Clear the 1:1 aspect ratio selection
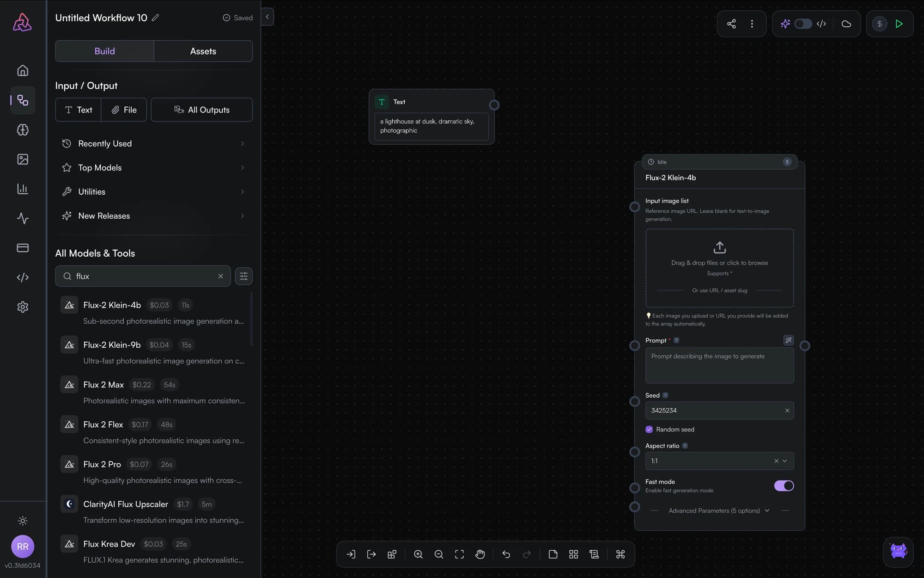The image size is (924, 578). pyautogui.click(x=776, y=461)
